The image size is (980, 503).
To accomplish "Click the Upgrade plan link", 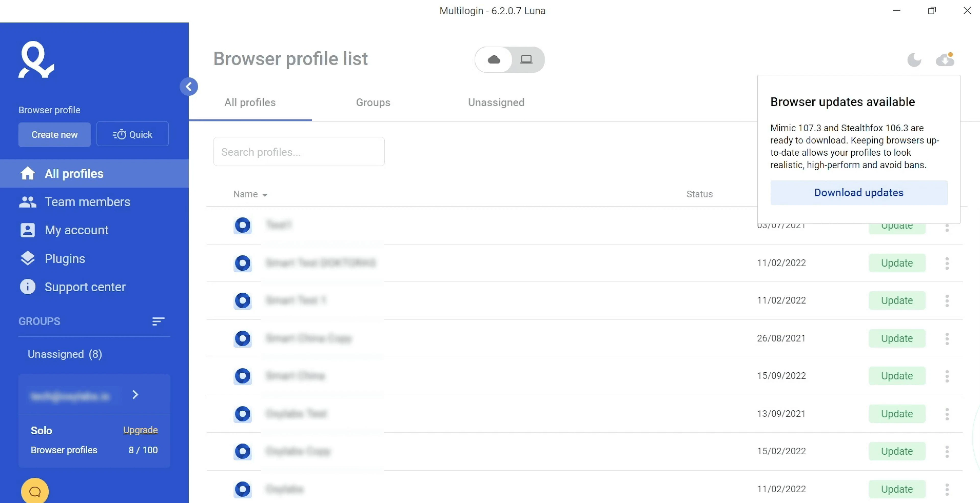I will [140, 430].
